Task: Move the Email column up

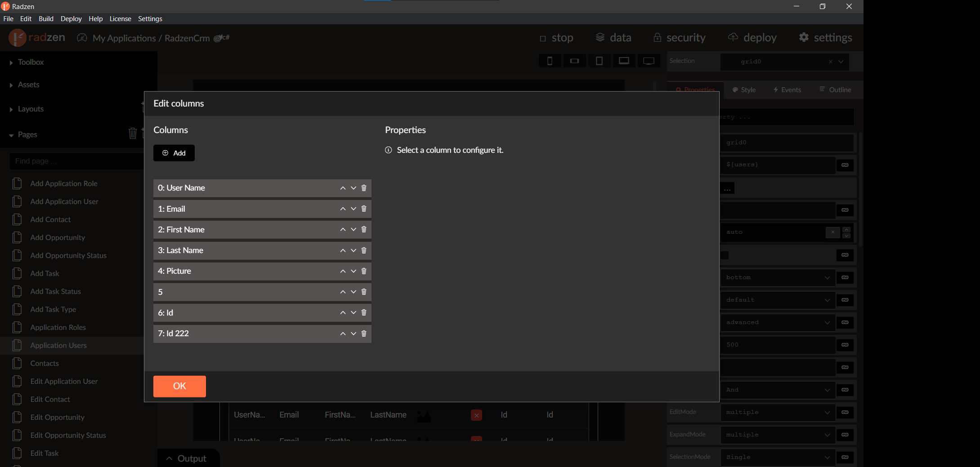Action: point(342,209)
